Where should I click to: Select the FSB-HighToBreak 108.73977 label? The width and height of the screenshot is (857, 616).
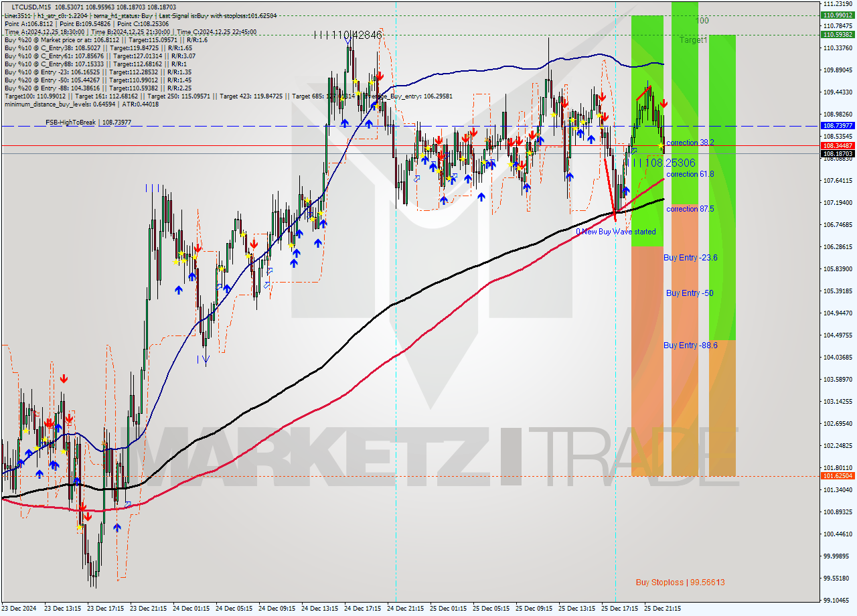click(88, 123)
